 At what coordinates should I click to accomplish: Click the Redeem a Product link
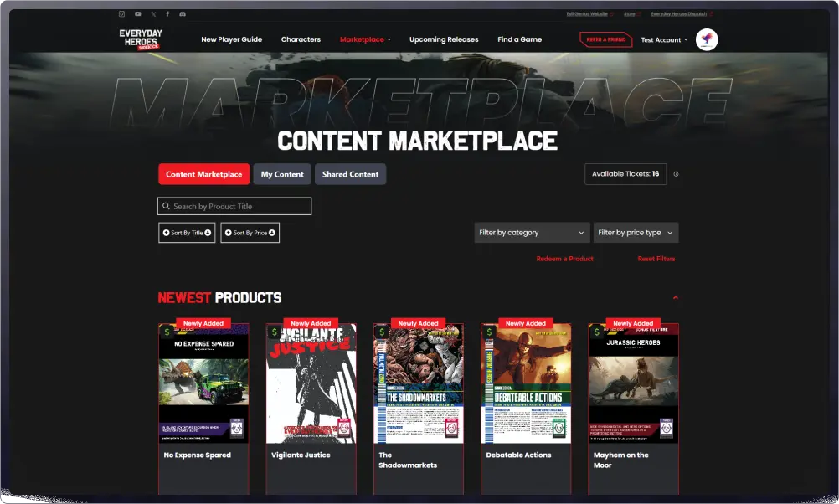[x=564, y=259]
